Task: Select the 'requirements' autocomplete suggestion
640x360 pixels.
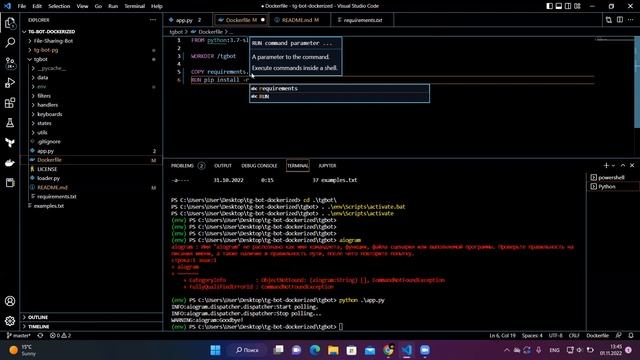Action: coord(339,89)
